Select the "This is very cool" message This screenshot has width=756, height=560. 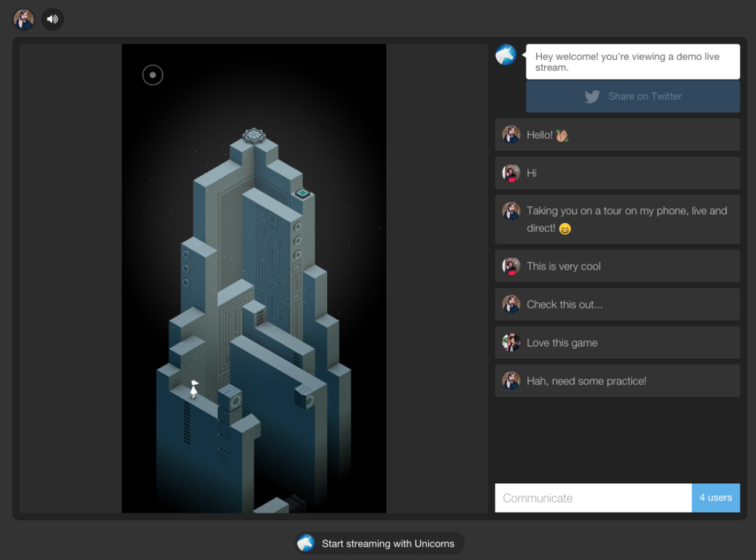tap(617, 266)
